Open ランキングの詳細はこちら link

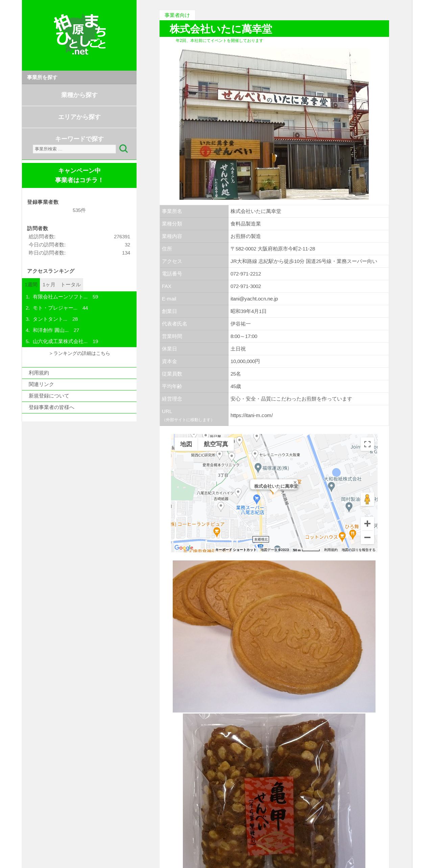coord(79,353)
